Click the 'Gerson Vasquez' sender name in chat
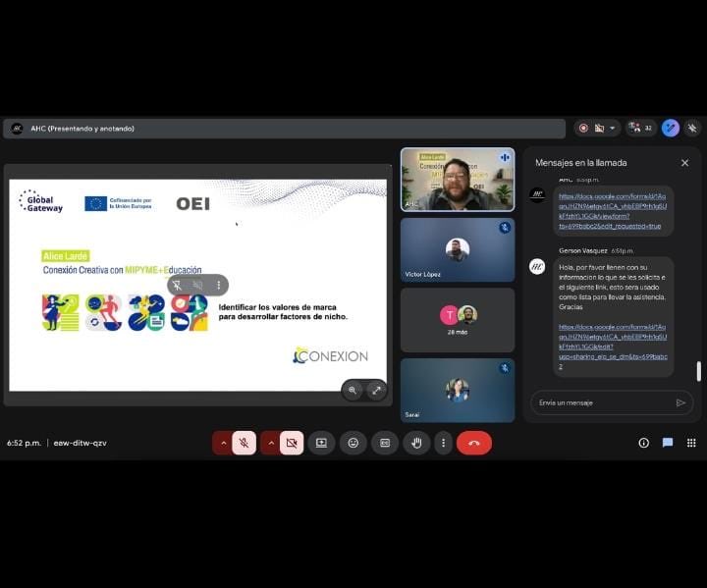Viewport: 707px width, 588px height. point(582,250)
